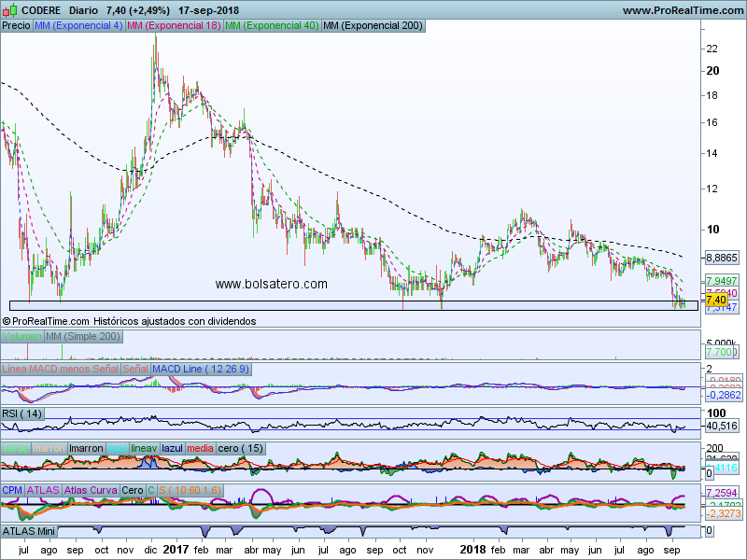This screenshot has width=747, height=560.
Task: Toggle the MM (Exponencial 40) legend label
Action: (x=271, y=26)
